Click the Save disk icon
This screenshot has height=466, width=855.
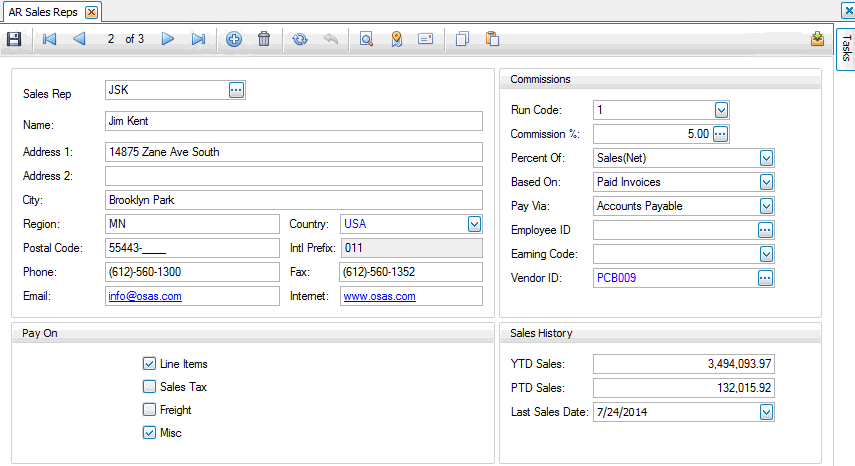tap(14, 39)
